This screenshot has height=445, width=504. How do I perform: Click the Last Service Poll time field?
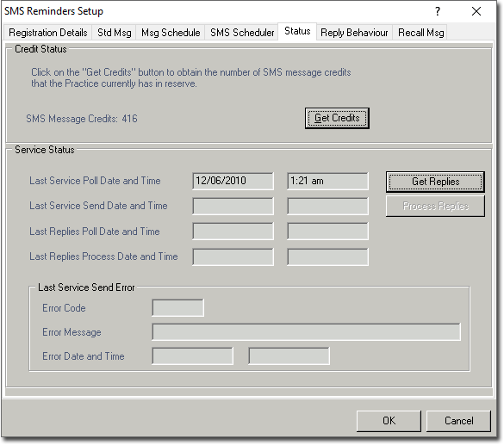click(327, 181)
